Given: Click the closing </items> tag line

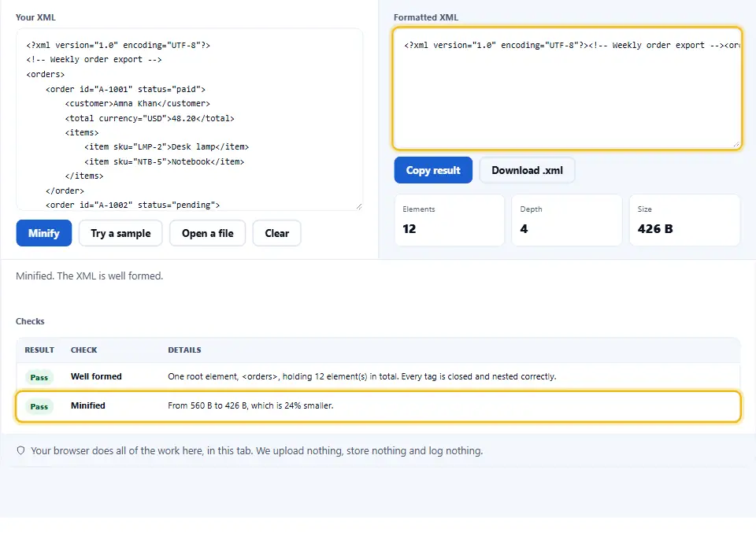Looking at the screenshot, I should tap(84, 176).
